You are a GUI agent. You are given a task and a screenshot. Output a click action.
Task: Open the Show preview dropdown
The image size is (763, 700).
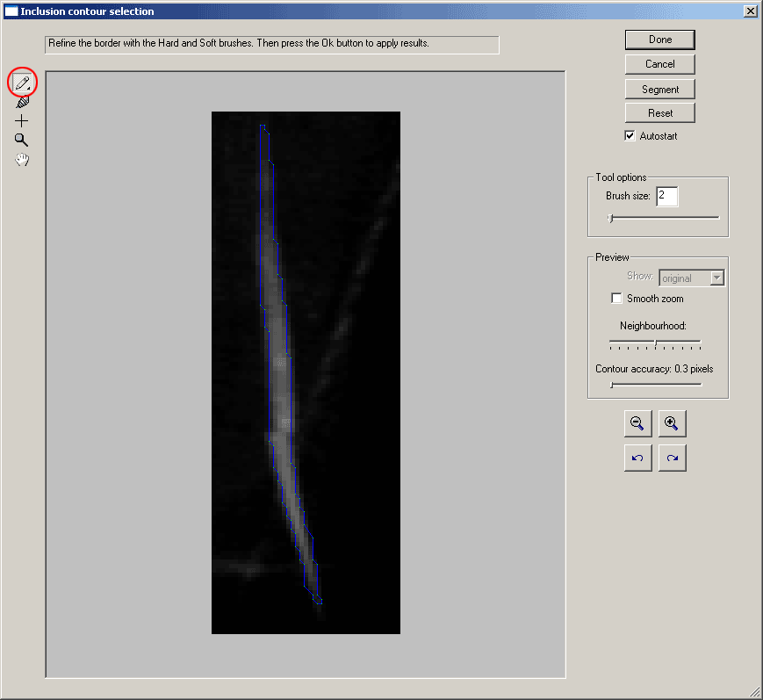tap(716, 278)
